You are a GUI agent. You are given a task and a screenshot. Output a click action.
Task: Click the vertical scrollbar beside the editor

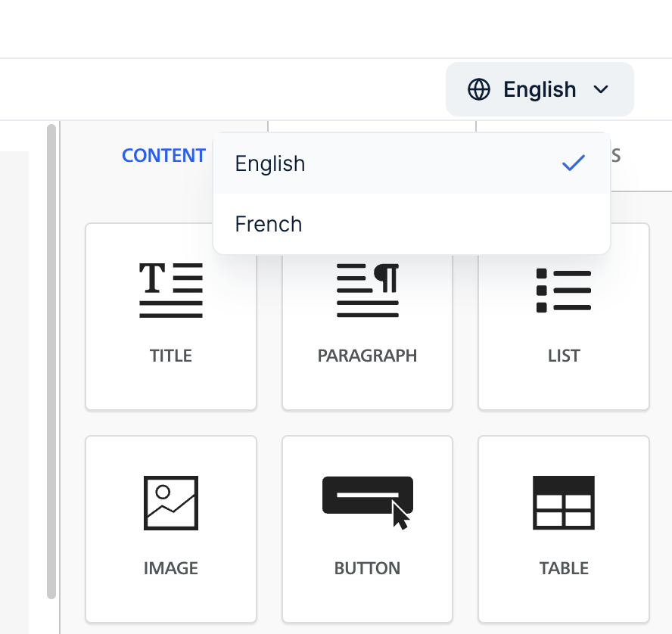coord(51,361)
